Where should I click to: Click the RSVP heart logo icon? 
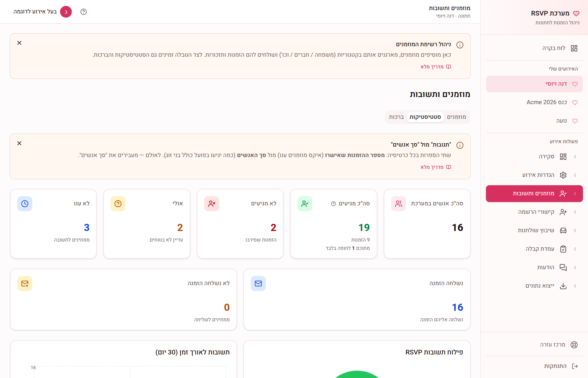(576, 13)
